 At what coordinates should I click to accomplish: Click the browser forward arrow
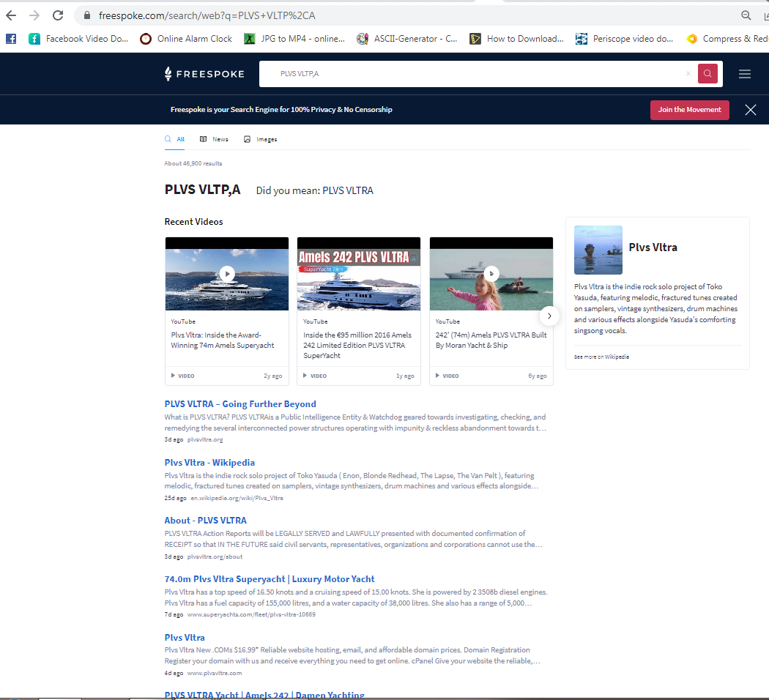coord(34,15)
